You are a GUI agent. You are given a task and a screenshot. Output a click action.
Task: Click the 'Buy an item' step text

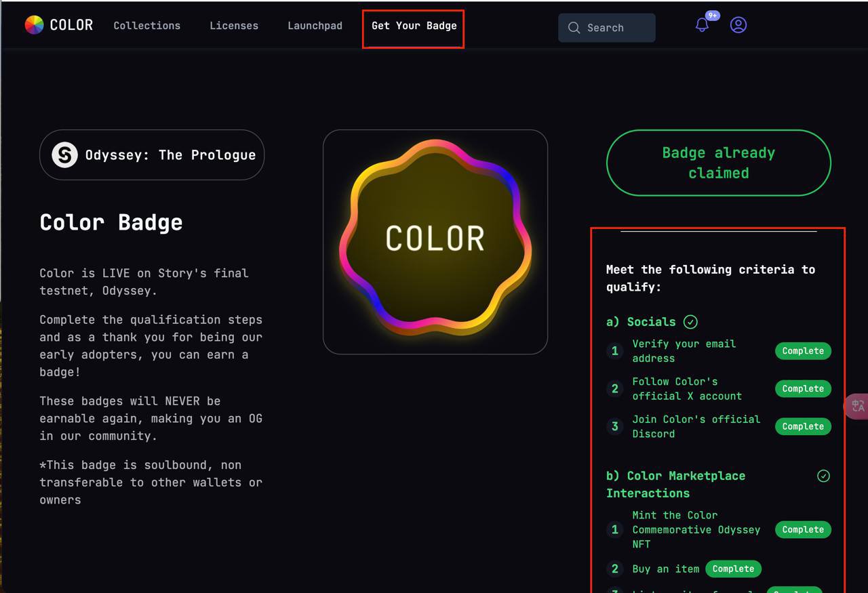coord(666,569)
